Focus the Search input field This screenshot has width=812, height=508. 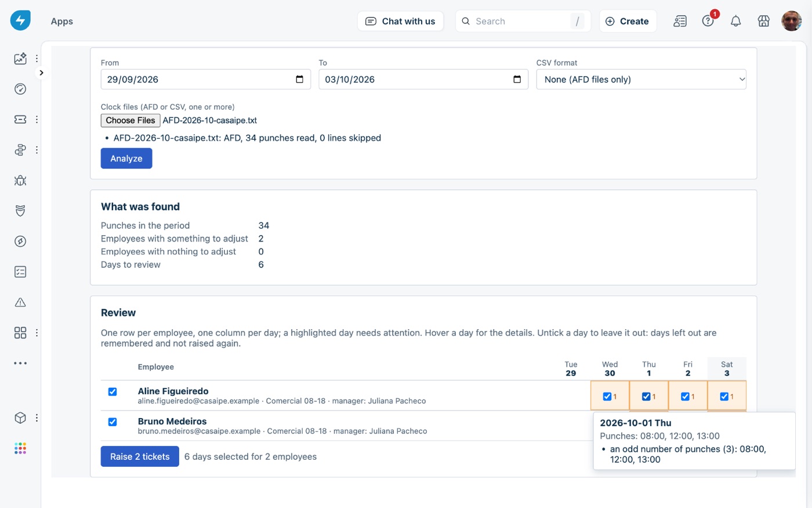(x=523, y=21)
